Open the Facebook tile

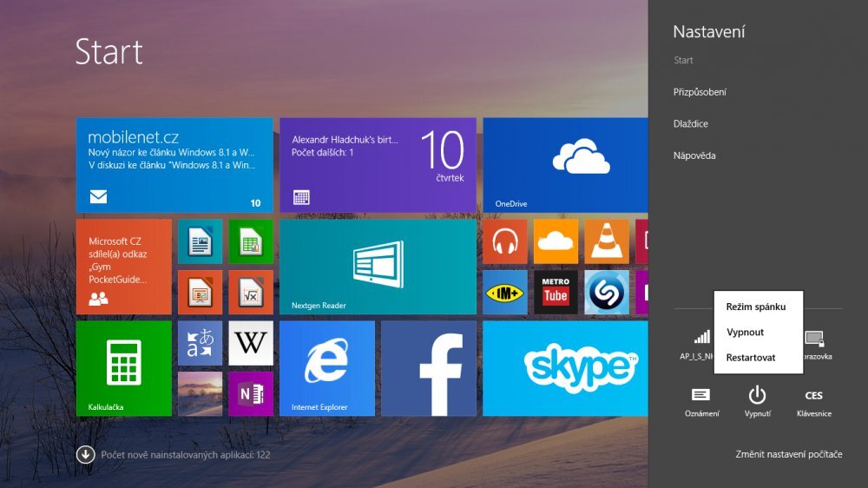[x=429, y=368]
